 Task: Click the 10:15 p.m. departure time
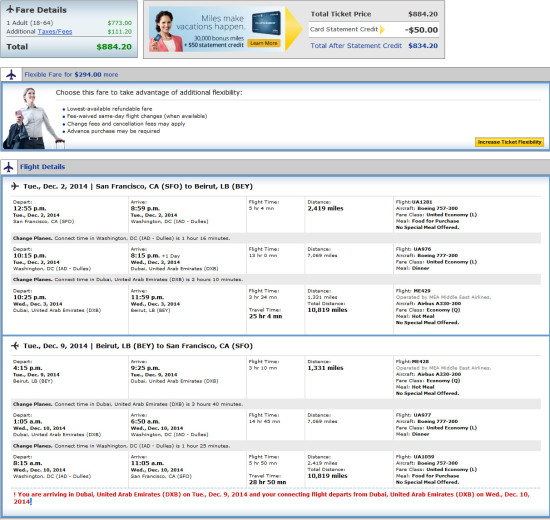click(29, 256)
